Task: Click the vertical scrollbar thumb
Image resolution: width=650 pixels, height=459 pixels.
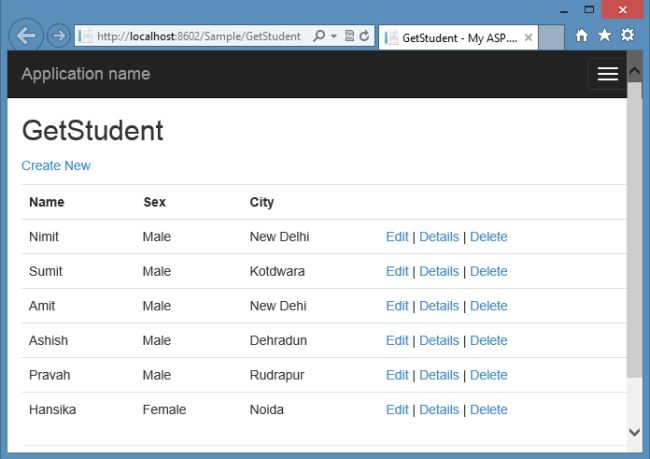Action: pyautogui.click(x=634, y=229)
